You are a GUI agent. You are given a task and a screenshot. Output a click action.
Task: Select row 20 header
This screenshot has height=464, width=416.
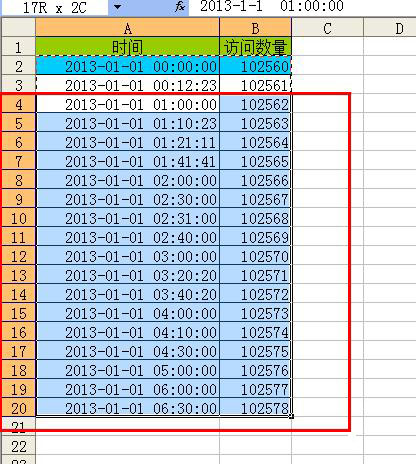click(x=18, y=408)
